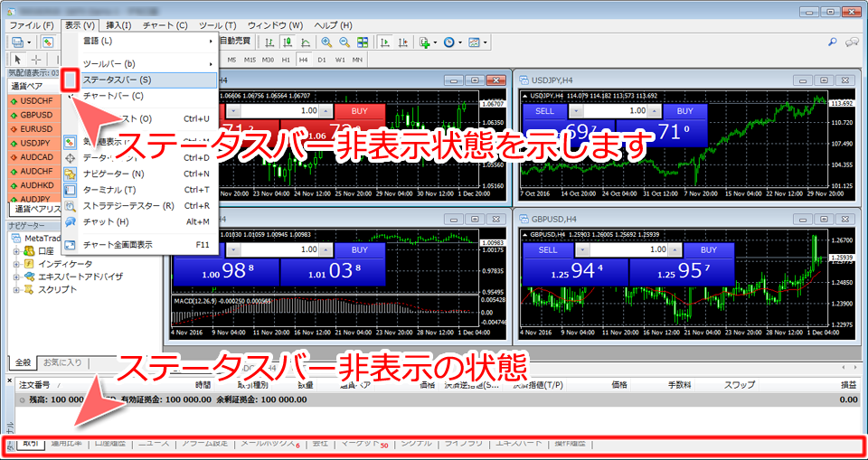Open the periods clock icon
The width and height of the screenshot is (868, 460).
pyautogui.click(x=449, y=42)
